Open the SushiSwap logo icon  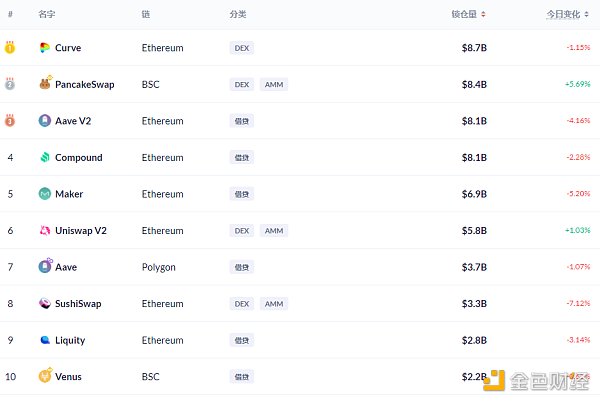click(x=45, y=303)
